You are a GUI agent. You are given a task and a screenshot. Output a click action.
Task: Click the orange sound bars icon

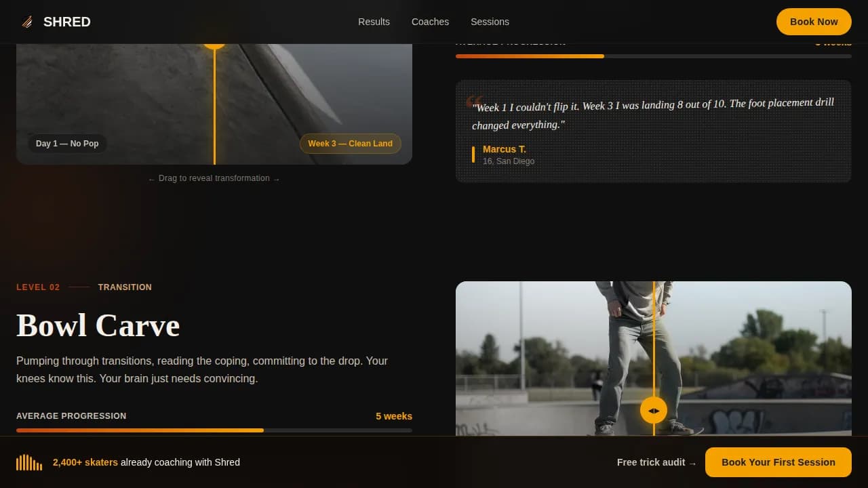29,462
